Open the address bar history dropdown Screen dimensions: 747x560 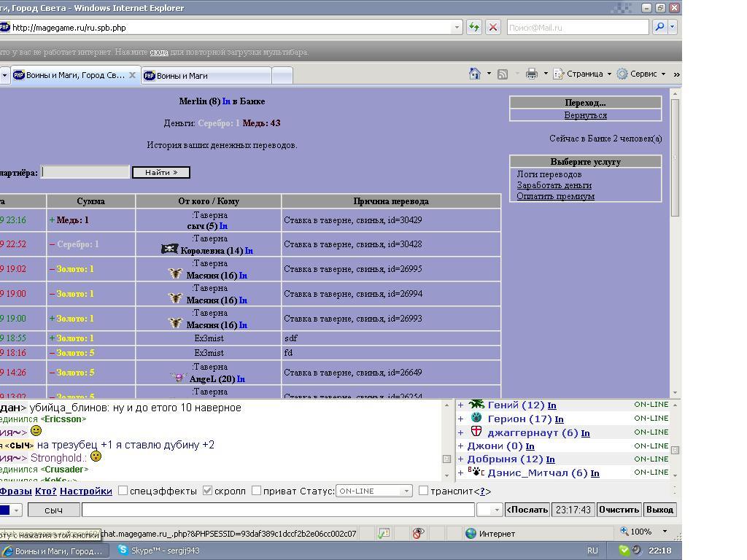click(457, 27)
